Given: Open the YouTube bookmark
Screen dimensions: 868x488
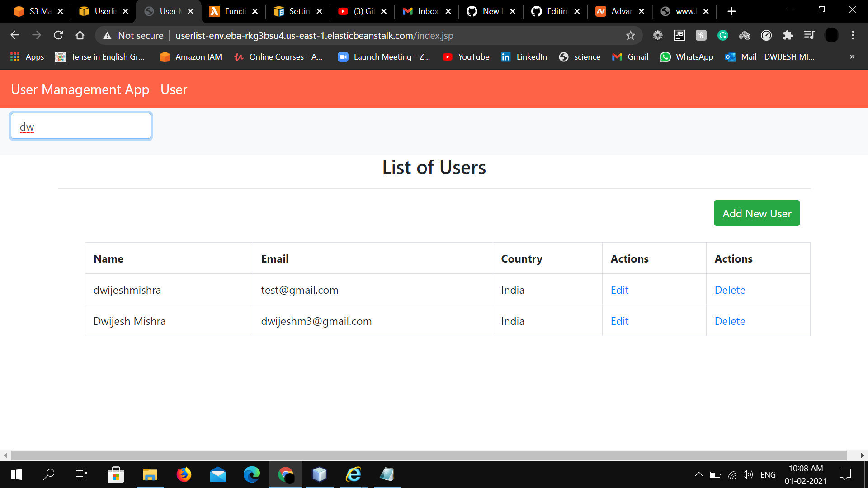Looking at the screenshot, I should 466,57.
